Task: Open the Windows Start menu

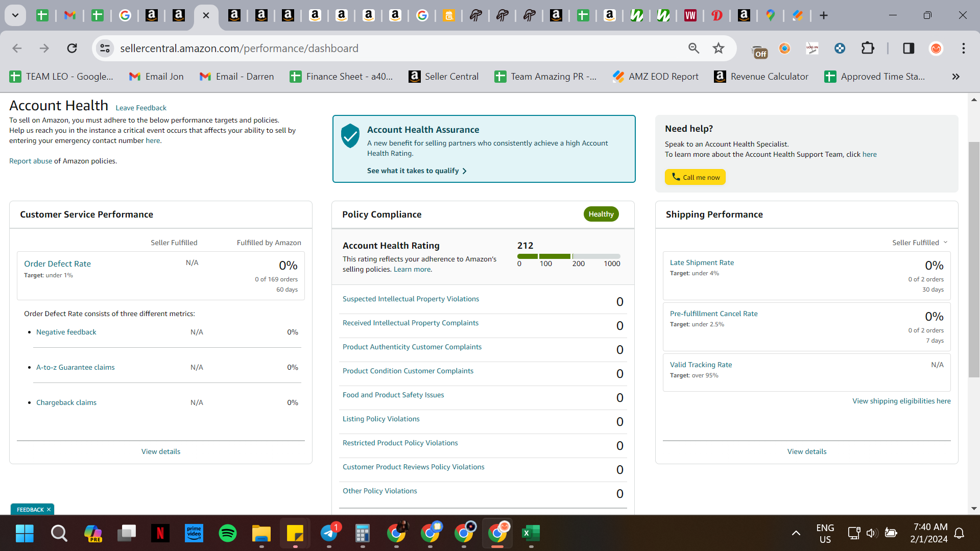Action: 25,534
